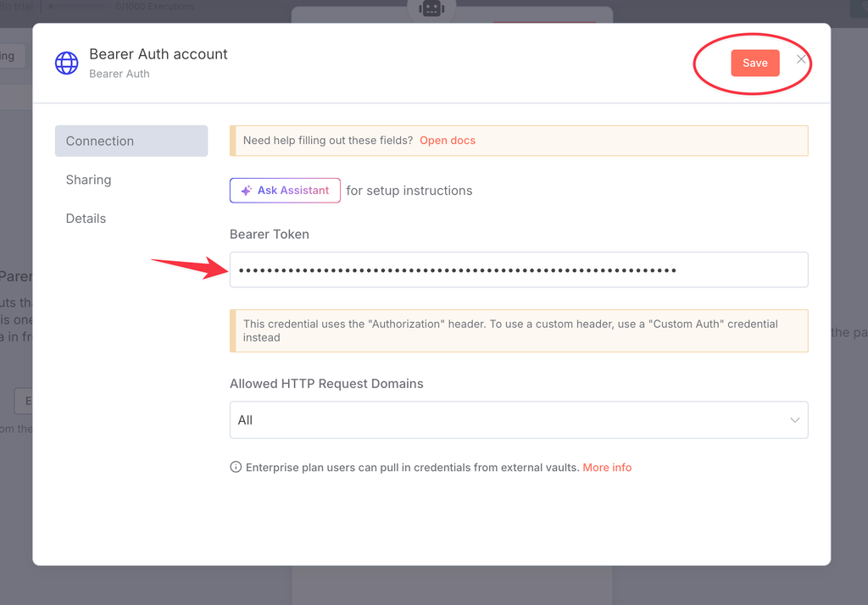The width and height of the screenshot is (868, 605).
Task: Click the Authorization header notice box
Action: tap(519, 331)
